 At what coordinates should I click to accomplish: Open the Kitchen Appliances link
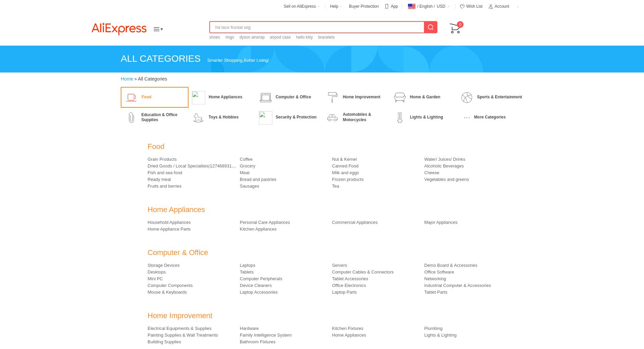tap(258, 229)
